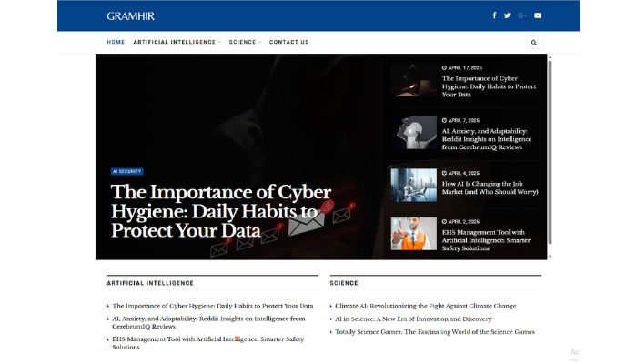Open sidebar title 'EHS Management Tool with Artificial Intelligence'
637x364 pixels.
pyautogui.click(x=486, y=240)
